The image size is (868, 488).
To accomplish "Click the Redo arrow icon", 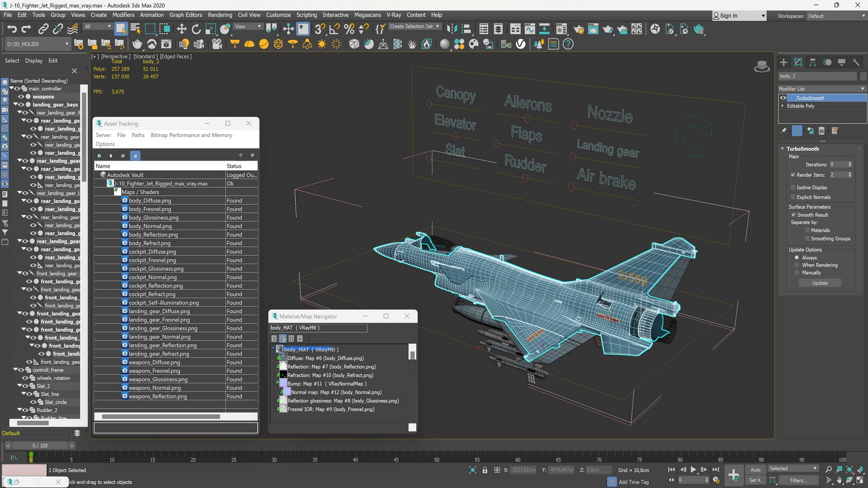I will 26,29.
